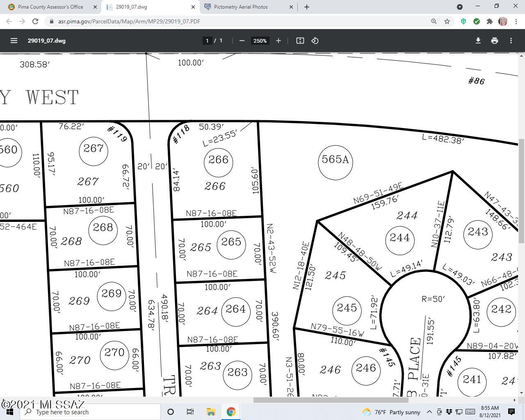Go forward to the next page
525x420 pixels.
pos(22,21)
